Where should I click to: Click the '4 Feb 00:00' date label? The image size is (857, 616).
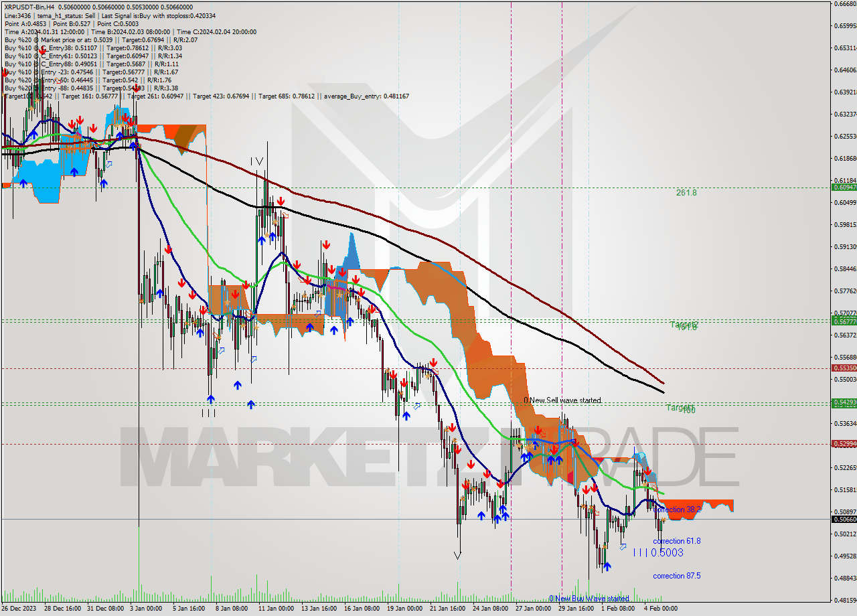[x=661, y=609]
